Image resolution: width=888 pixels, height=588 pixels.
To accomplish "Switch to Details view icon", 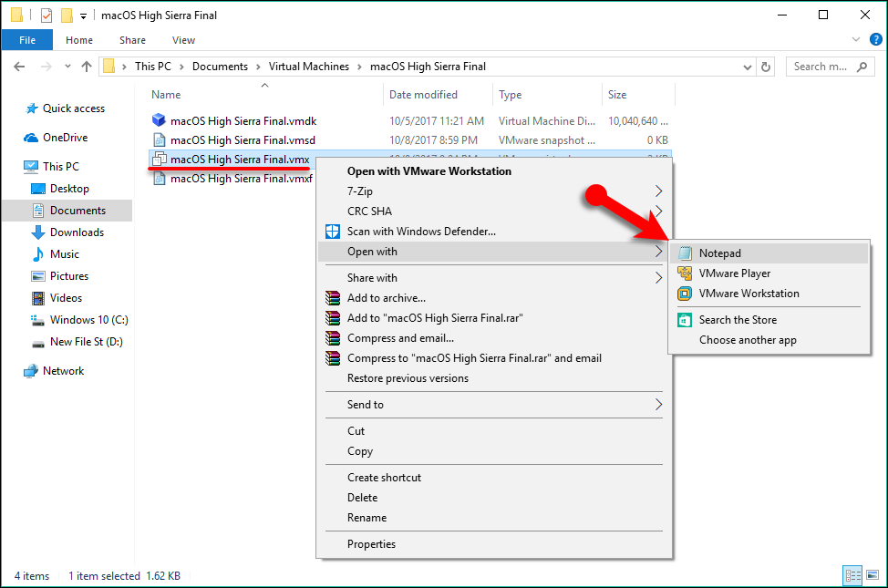I will (852, 575).
